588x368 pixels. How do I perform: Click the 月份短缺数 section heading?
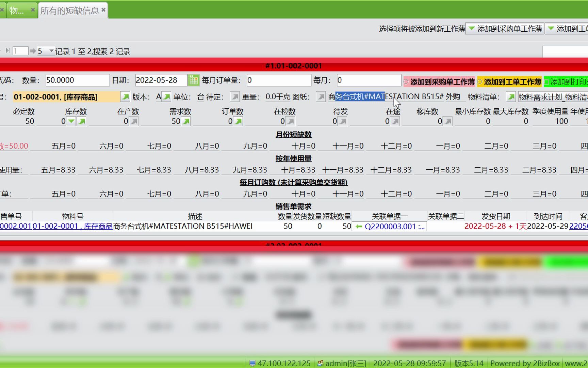point(294,135)
